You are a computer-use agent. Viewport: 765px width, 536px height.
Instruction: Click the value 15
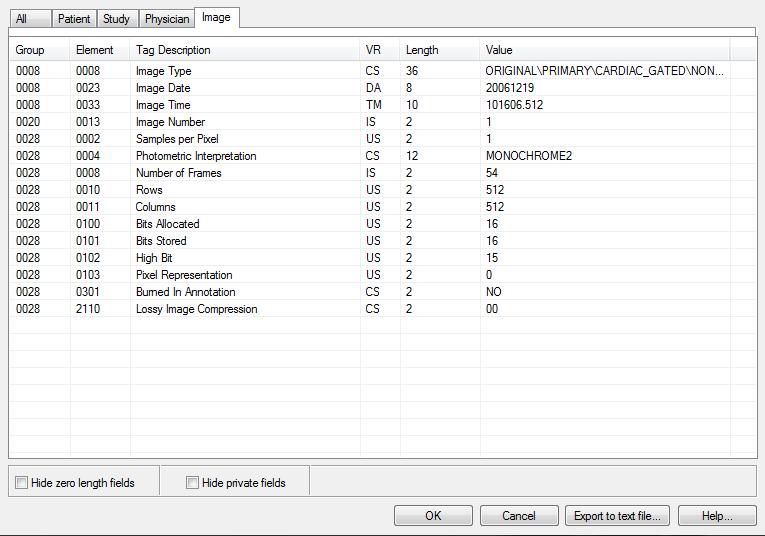tap(492, 258)
